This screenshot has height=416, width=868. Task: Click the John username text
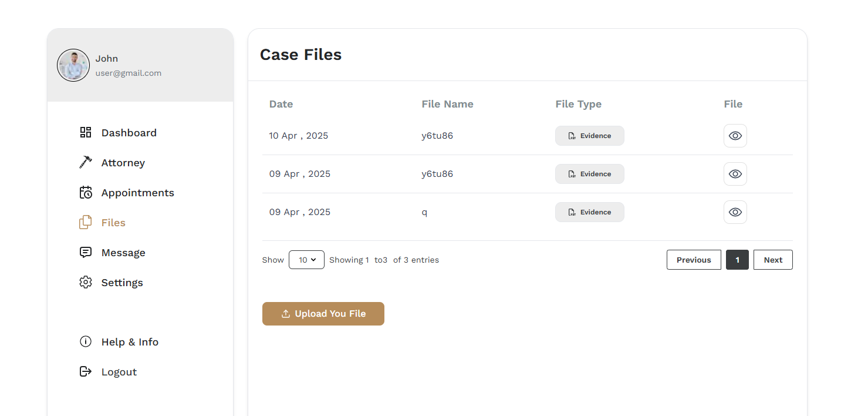point(107,59)
